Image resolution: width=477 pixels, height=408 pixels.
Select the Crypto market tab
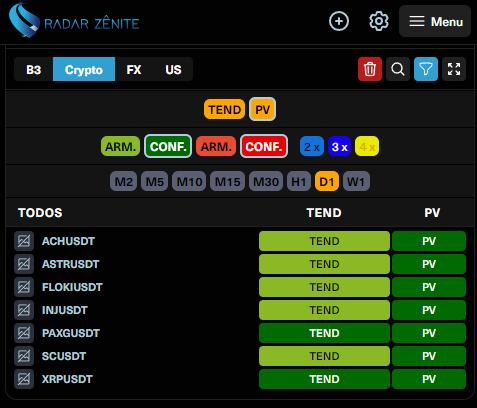coord(84,69)
